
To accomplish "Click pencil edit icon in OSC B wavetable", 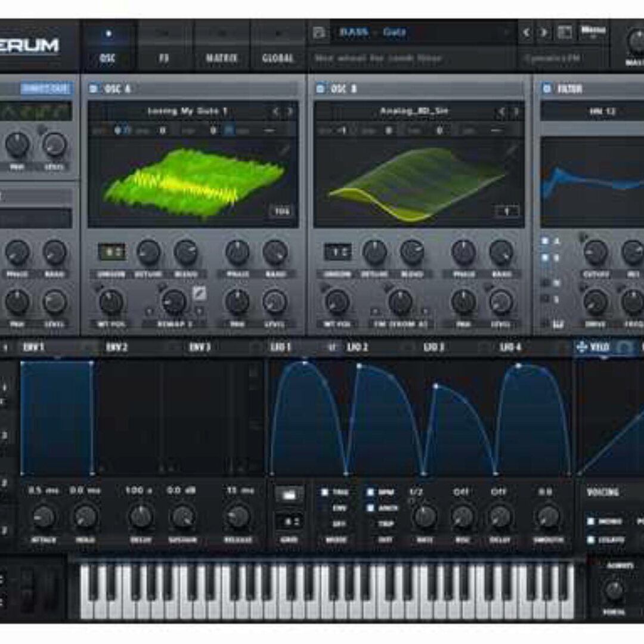I will [510, 151].
